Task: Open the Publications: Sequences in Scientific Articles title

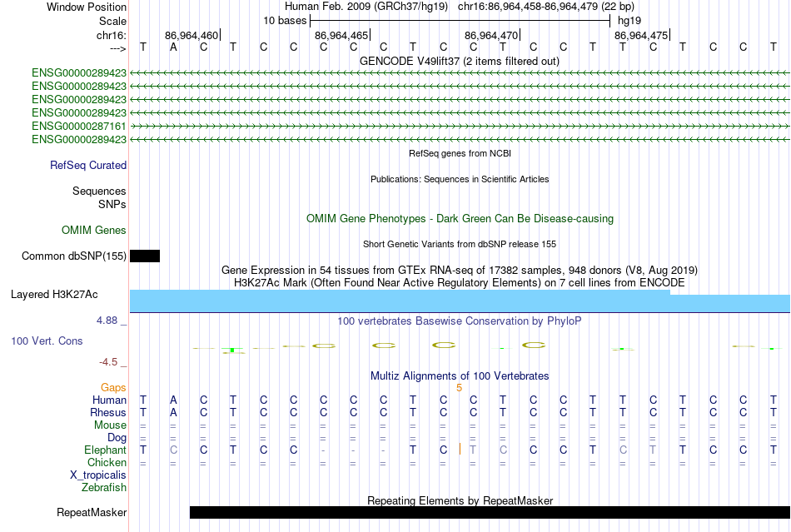Action: [460, 179]
